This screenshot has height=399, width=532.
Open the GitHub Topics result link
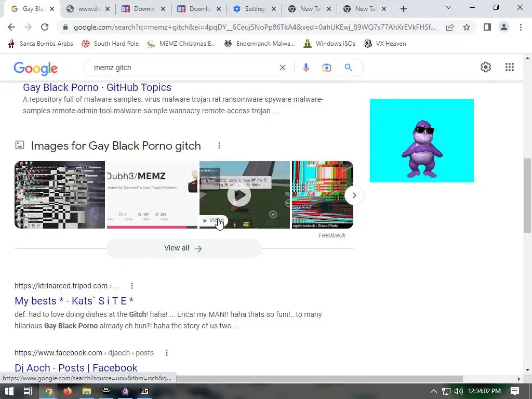click(x=97, y=87)
